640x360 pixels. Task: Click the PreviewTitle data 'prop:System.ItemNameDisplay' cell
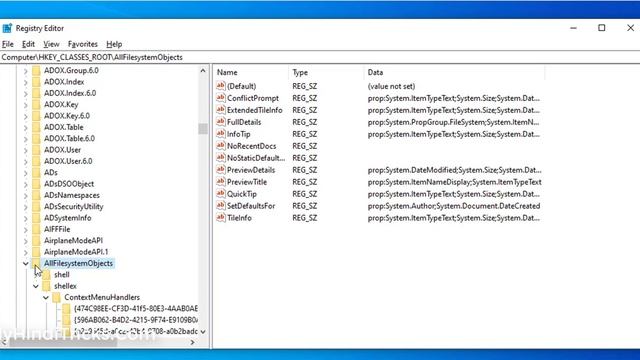[454, 182]
